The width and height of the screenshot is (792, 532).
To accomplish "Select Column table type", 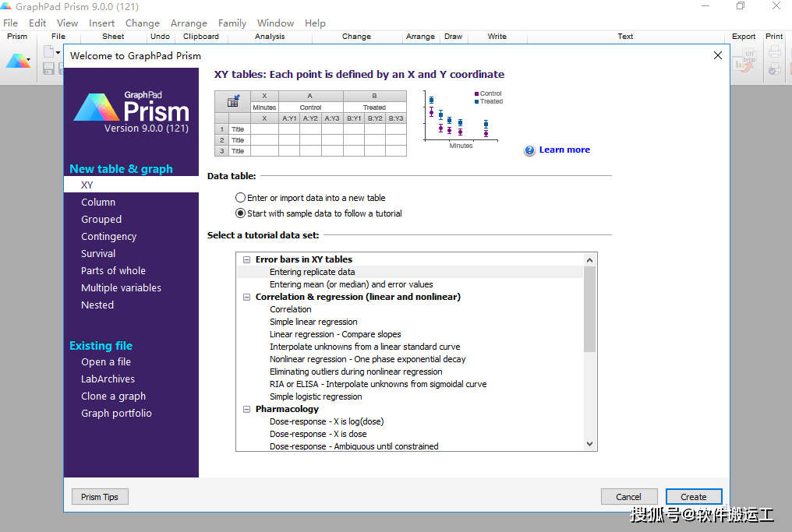I will [x=98, y=202].
